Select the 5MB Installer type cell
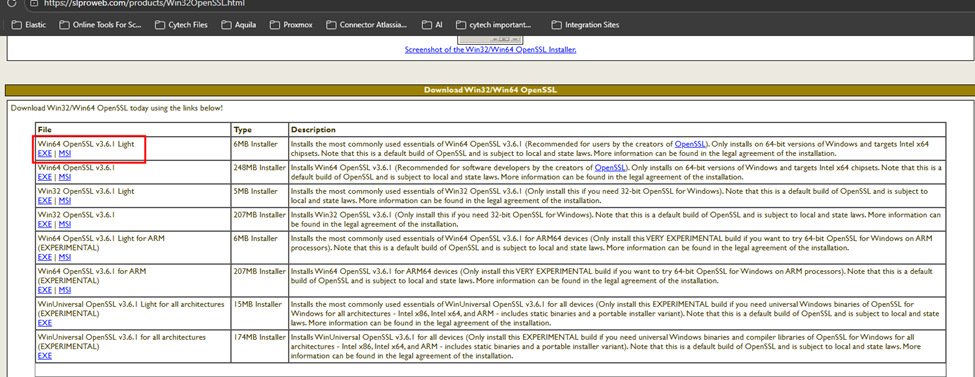975x377 pixels. [x=260, y=196]
